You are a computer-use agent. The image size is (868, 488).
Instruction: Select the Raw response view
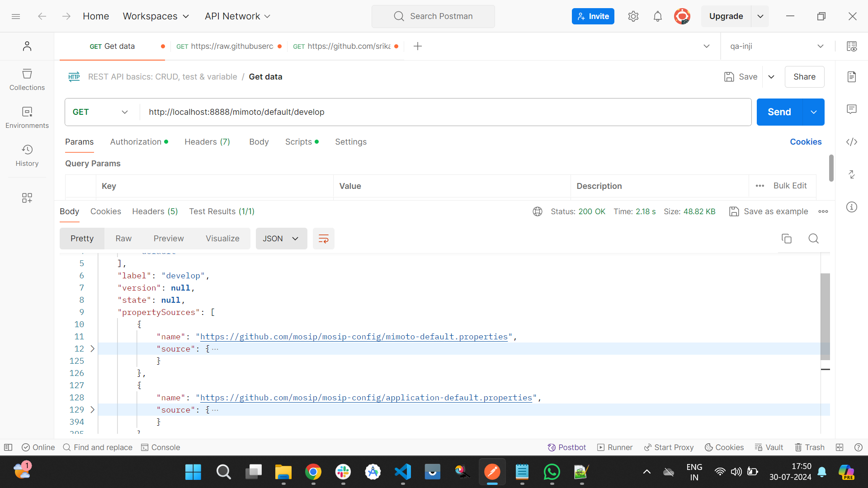coord(123,239)
